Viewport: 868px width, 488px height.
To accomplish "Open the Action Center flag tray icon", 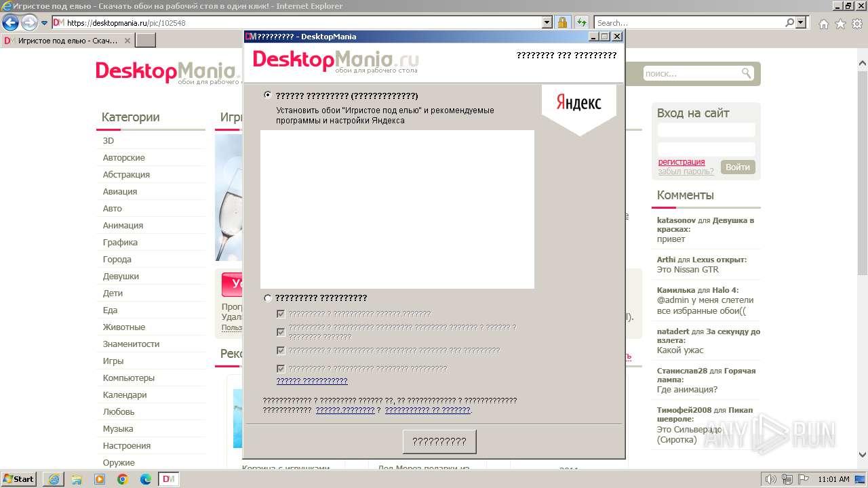I will pos(803,479).
